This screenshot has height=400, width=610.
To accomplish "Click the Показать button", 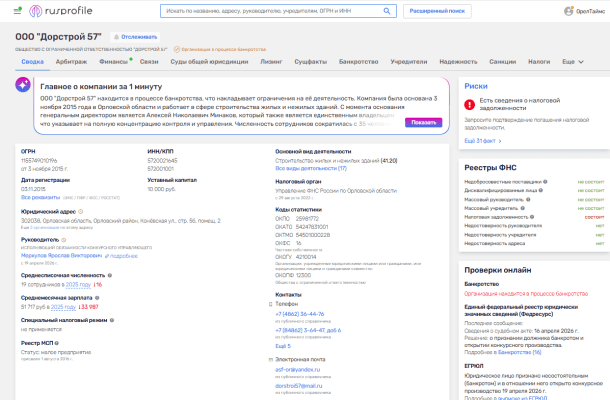I will tap(423, 122).
